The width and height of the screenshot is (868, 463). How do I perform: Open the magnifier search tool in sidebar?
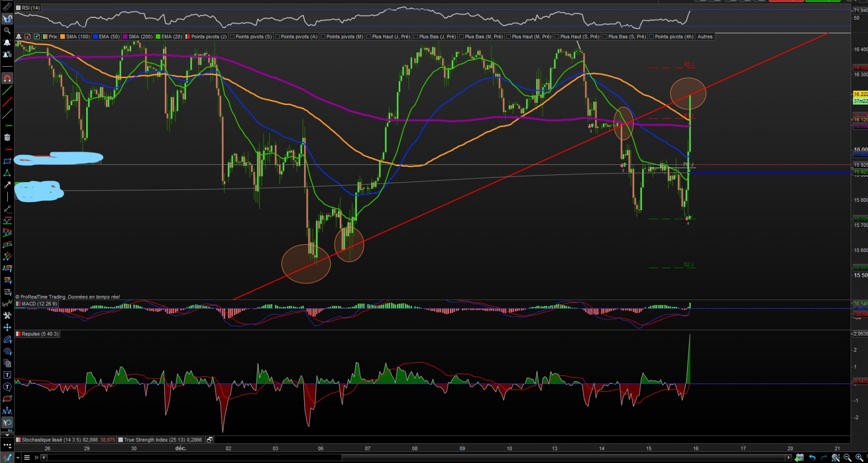pyautogui.click(x=7, y=31)
